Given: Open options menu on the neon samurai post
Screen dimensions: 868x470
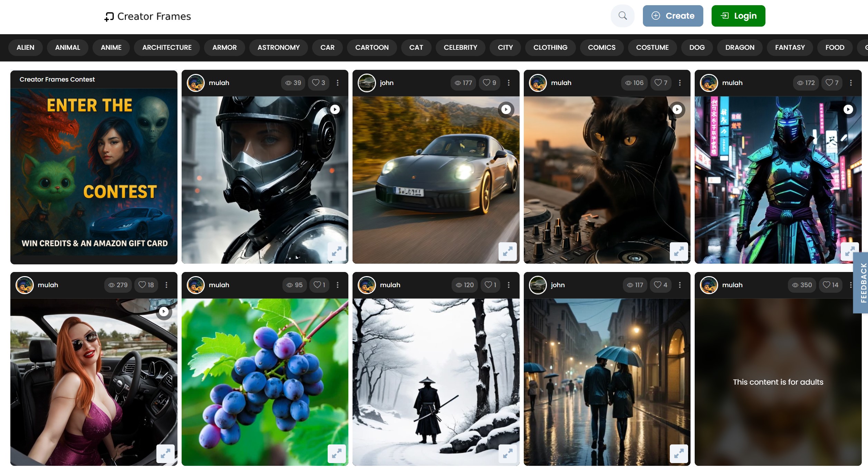Looking at the screenshot, I should coord(851,83).
